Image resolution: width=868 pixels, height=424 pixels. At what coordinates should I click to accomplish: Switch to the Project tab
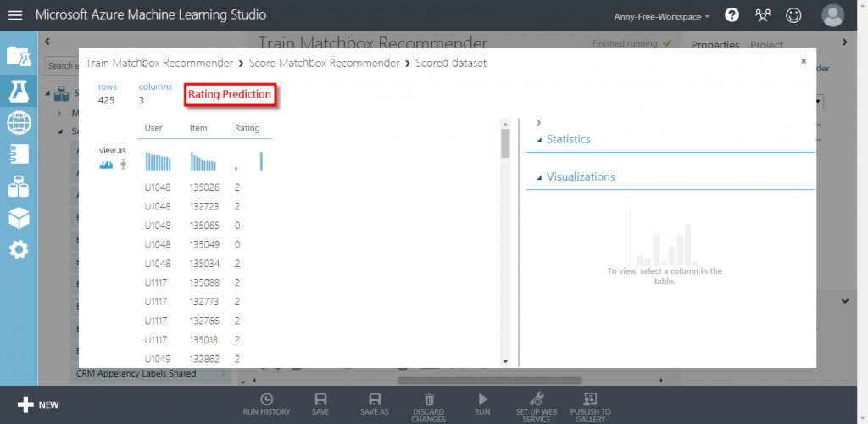(x=766, y=46)
